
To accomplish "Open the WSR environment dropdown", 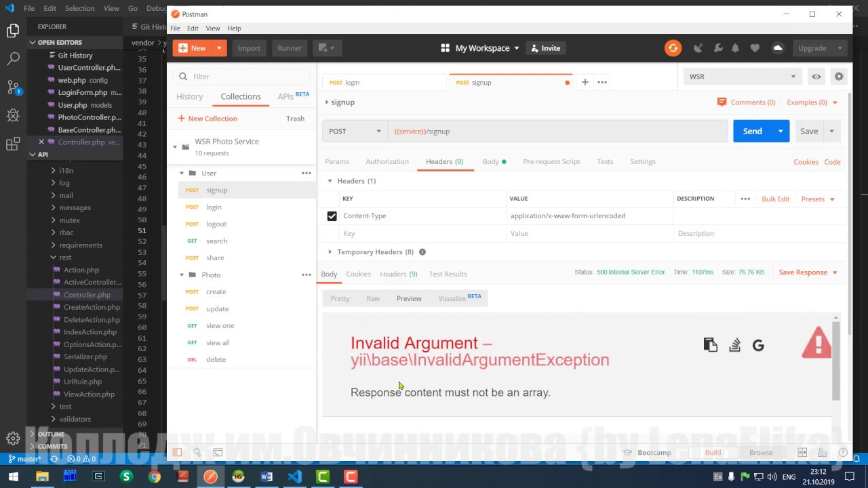I will click(743, 77).
